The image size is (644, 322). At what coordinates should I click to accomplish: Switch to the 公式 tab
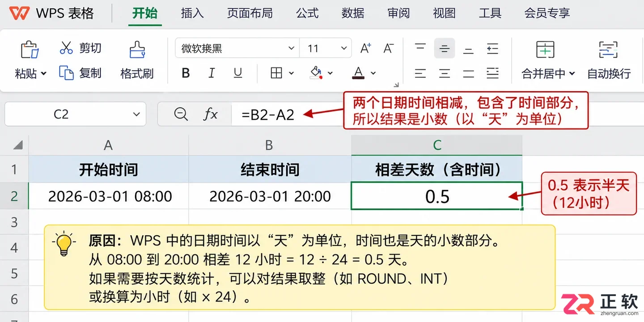point(307,13)
